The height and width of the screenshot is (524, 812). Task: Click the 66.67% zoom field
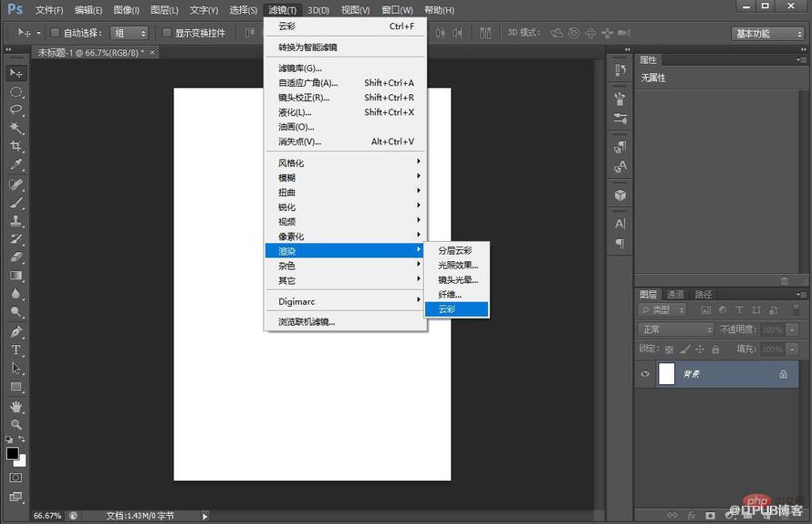(47, 516)
